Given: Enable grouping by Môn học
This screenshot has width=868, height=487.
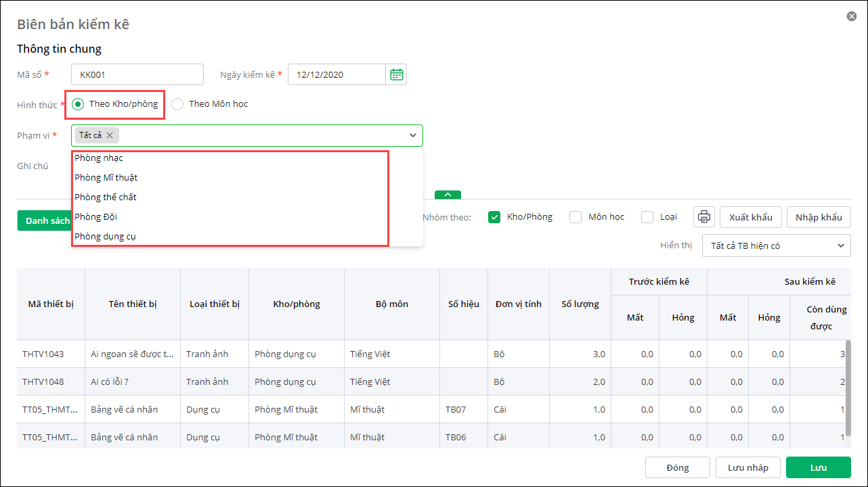Looking at the screenshot, I should 576,217.
